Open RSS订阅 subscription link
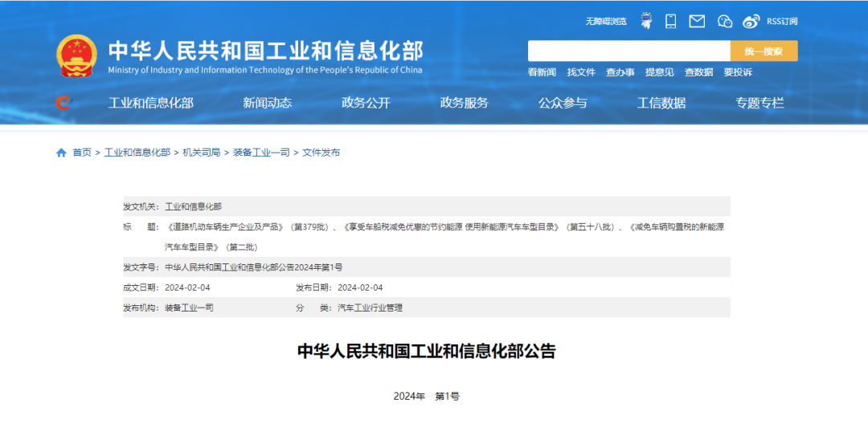868x432 pixels. tap(782, 21)
